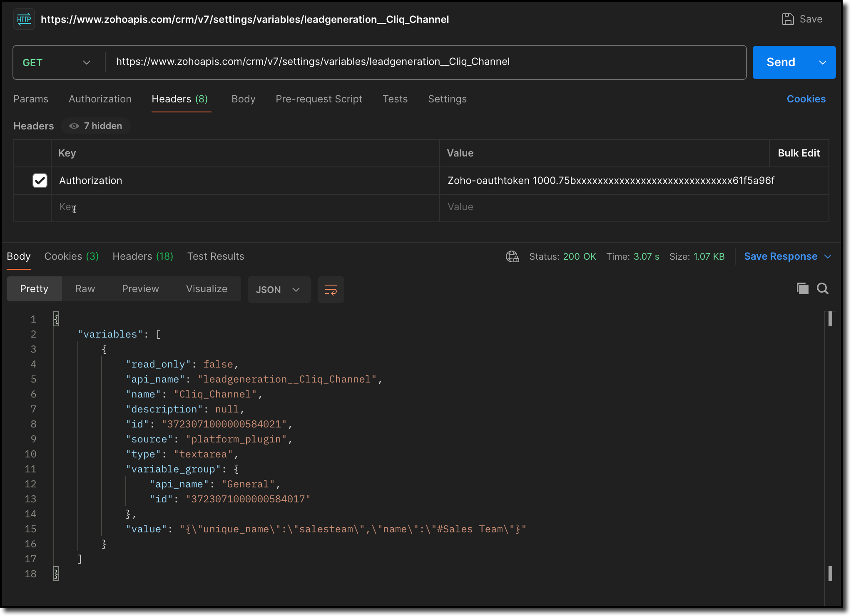Click the eye icon for hidden headers
Screen dimensions: 851x616
74,126
